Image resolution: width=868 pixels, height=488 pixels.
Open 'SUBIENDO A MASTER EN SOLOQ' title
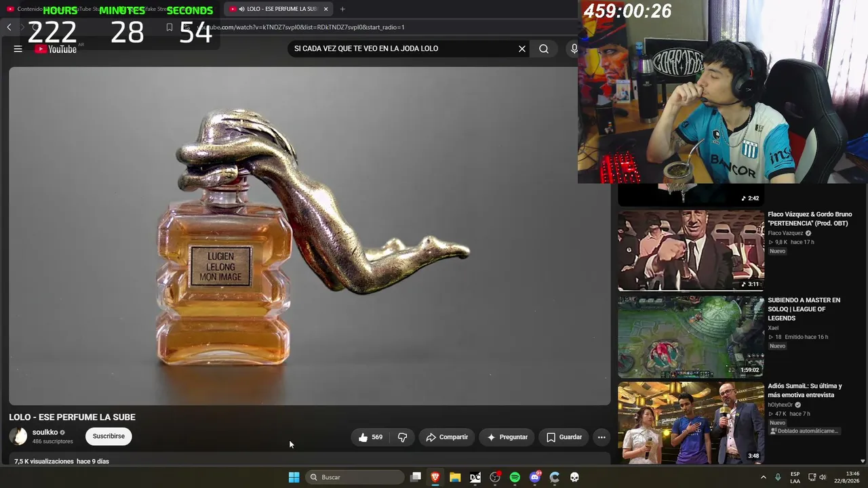click(804, 309)
